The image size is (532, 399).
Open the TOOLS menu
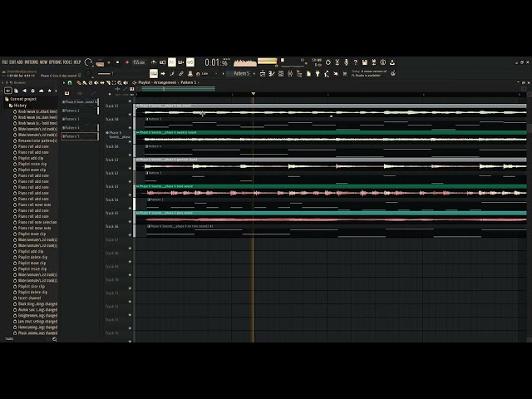pos(67,62)
